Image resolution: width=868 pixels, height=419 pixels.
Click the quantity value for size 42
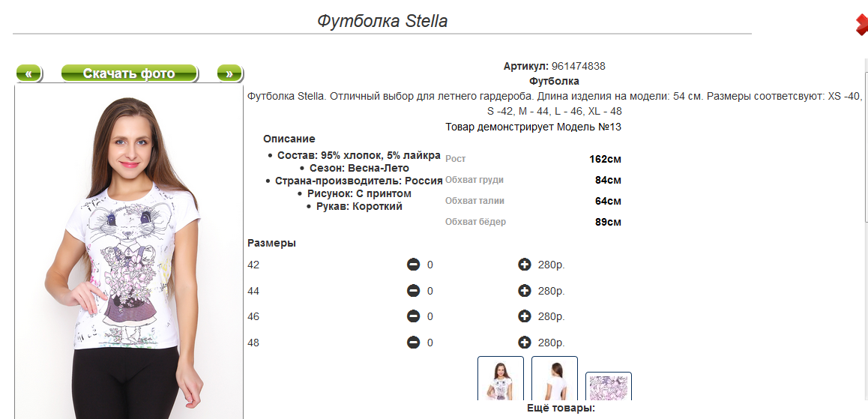pyautogui.click(x=430, y=265)
